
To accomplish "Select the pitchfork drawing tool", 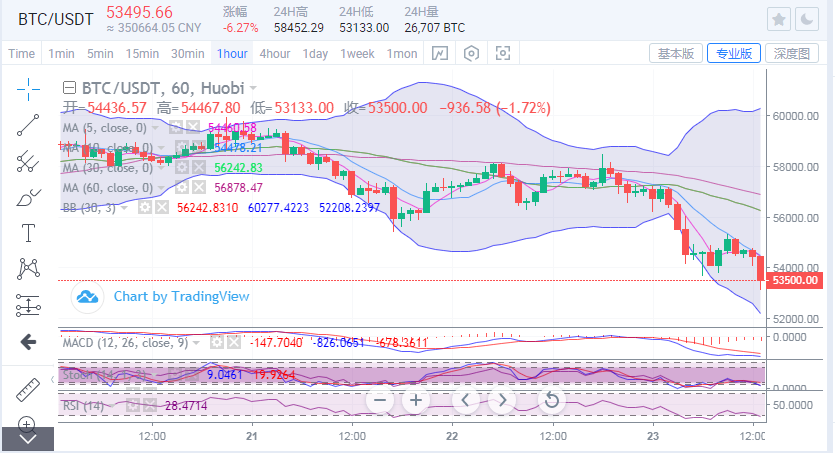I will click(28, 161).
